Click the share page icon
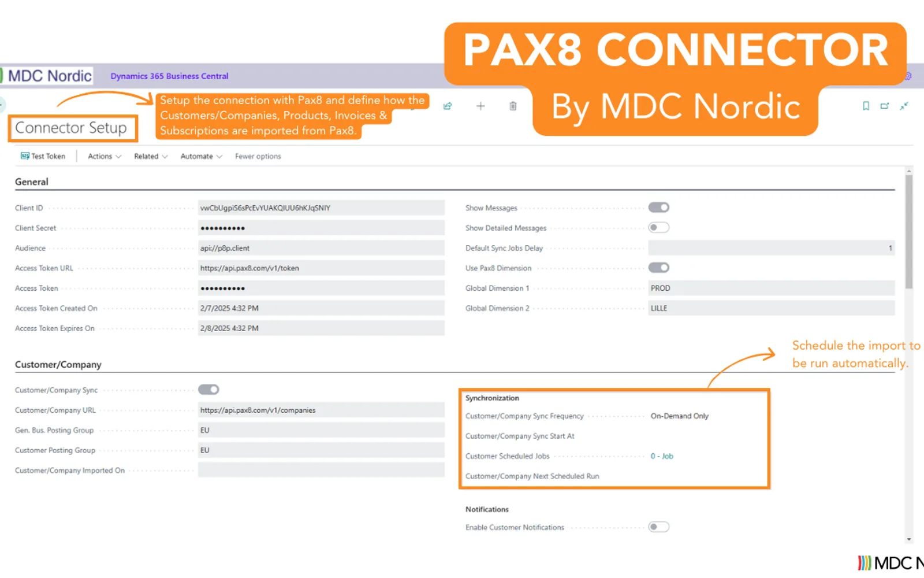 (448, 106)
